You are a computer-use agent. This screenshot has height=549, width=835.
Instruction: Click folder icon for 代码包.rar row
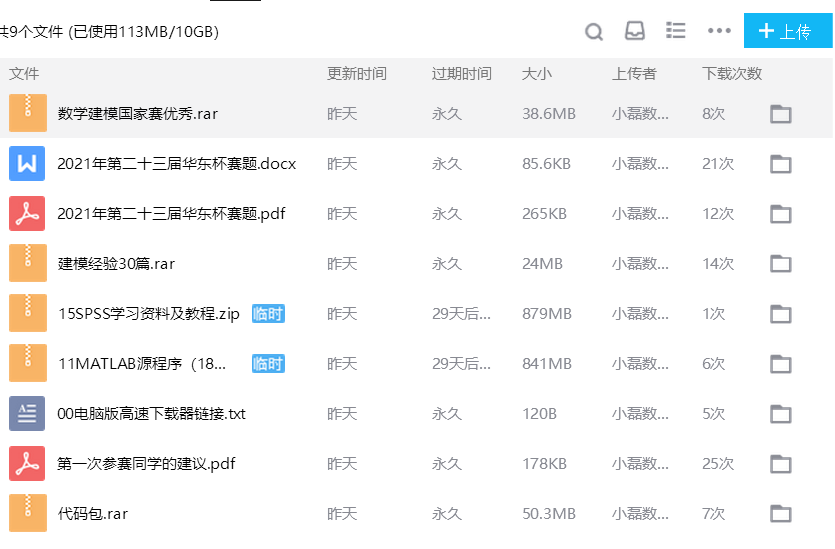pyautogui.click(x=781, y=514)
